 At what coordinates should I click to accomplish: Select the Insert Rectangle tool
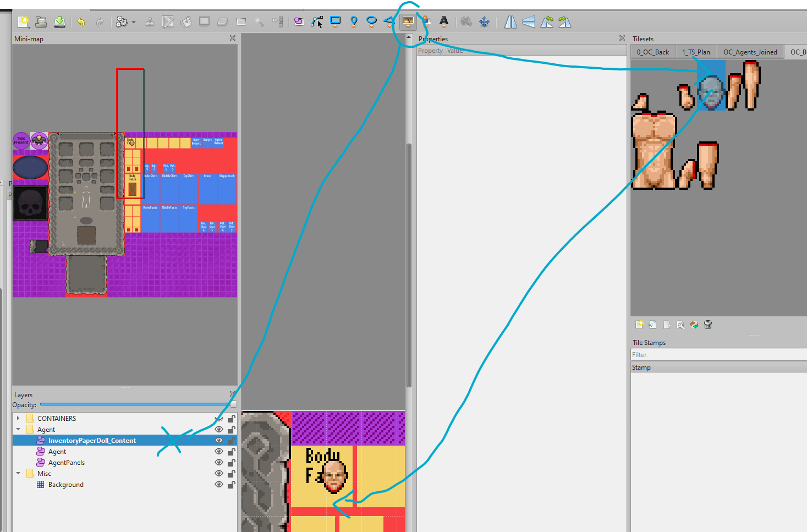(336, 22)
